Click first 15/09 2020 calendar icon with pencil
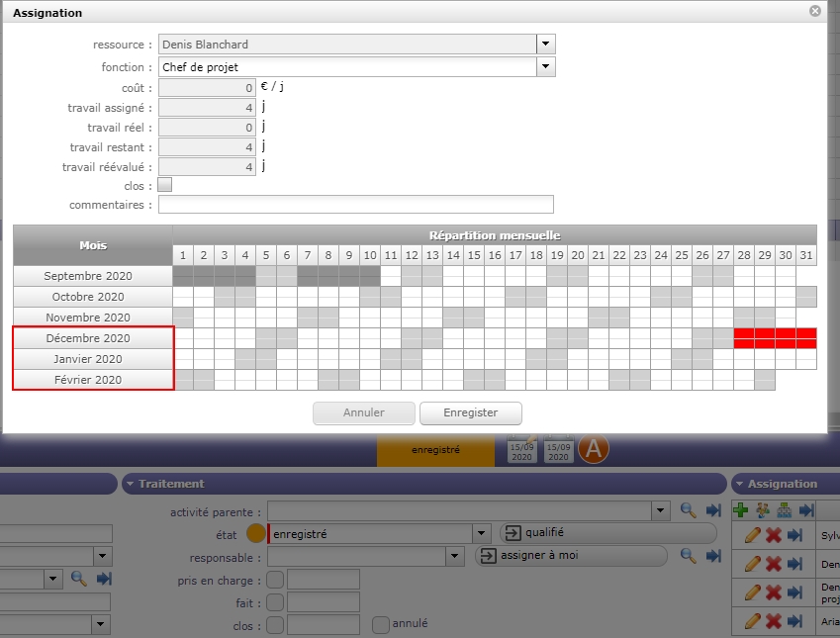840x638 pixels. pos(521,449)
